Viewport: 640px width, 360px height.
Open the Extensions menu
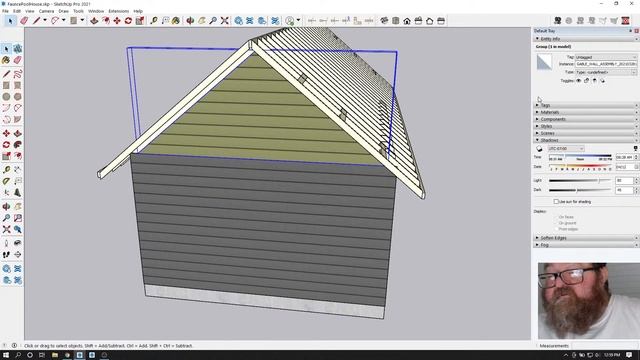click(119, 11)
